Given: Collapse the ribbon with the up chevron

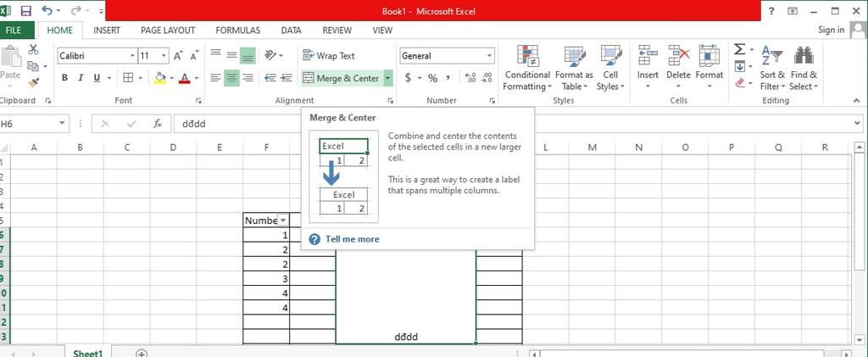Looking at the screenshot, I should click(856, 101).
